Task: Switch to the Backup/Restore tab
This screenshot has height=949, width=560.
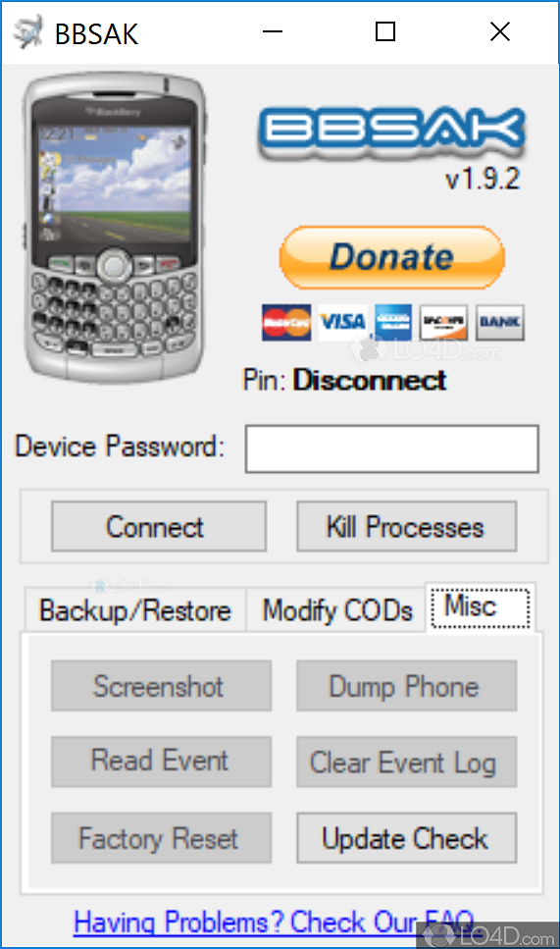Action: pyautogui.click(x=135, y=610)
